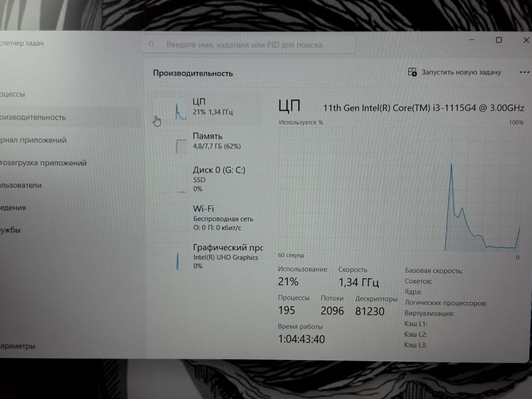Select the ЦП performance item
The width and height of the screenshot is (532, 399).
207,108
